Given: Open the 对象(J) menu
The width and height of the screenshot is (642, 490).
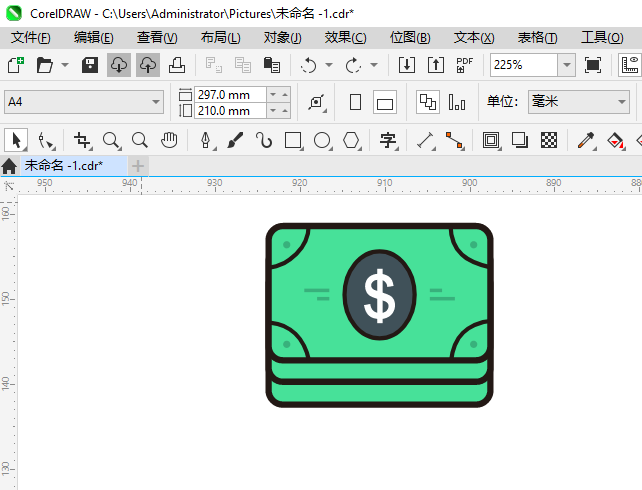Looking at the screenshot, I should (283, 38).
